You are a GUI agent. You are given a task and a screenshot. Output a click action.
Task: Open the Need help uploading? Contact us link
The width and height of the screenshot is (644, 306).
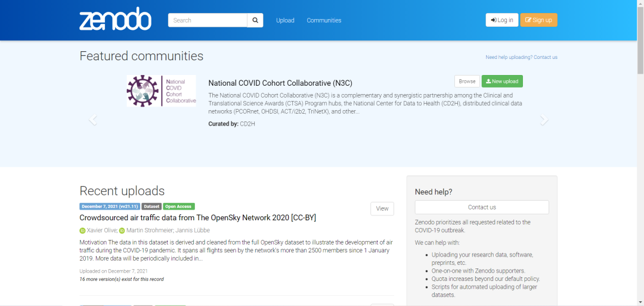(521, 57)
